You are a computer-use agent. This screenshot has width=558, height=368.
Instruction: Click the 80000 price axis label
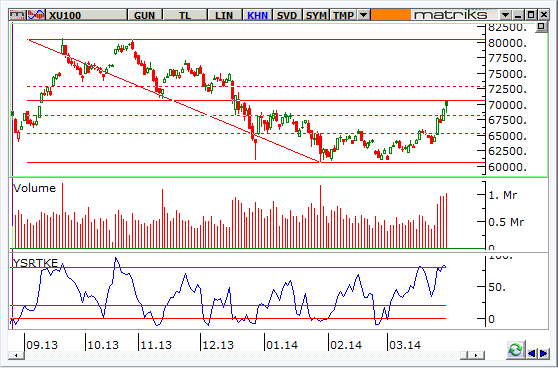(507, 43)
